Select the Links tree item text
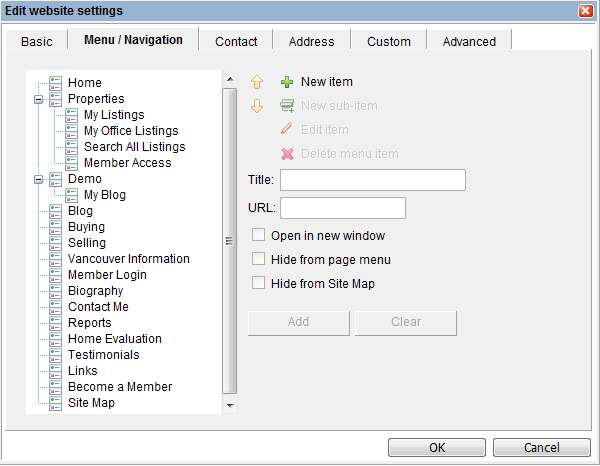The height and width of the screenshot is (466, 600). coord(83,371)
